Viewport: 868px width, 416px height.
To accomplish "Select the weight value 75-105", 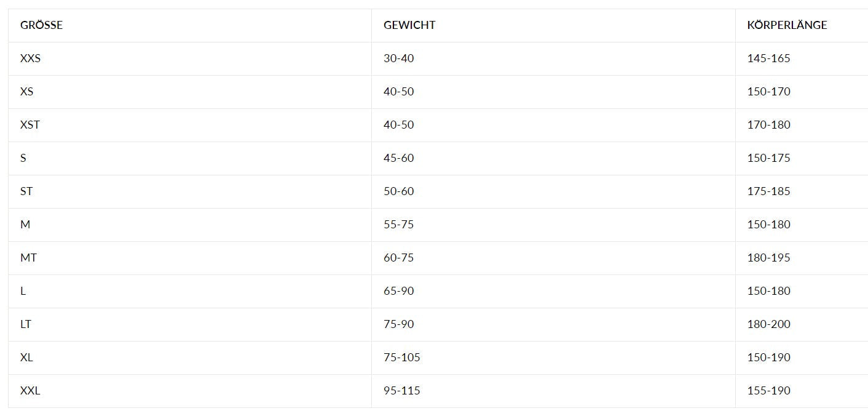I will pyautogui.click(x=402, y=358).
